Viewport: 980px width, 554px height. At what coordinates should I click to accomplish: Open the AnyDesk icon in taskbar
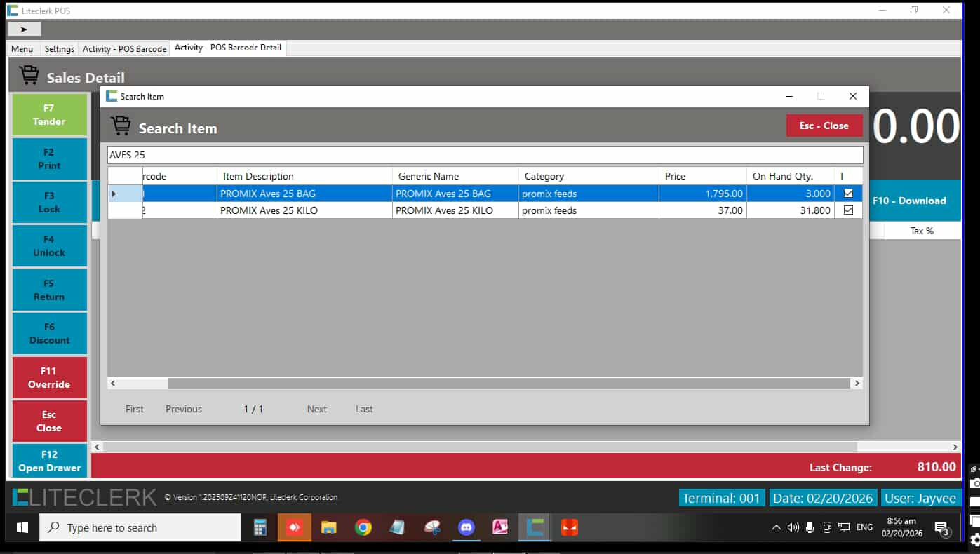(x=295, y=527)
